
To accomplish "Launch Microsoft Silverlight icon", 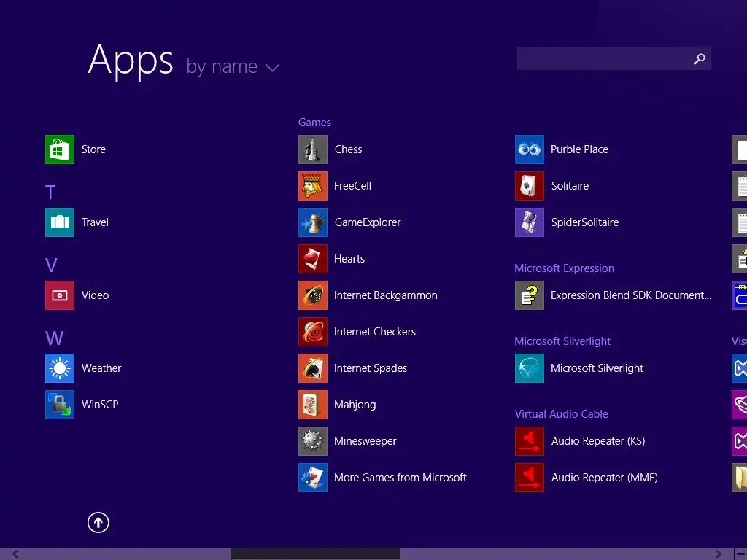I will click(530, 368).
